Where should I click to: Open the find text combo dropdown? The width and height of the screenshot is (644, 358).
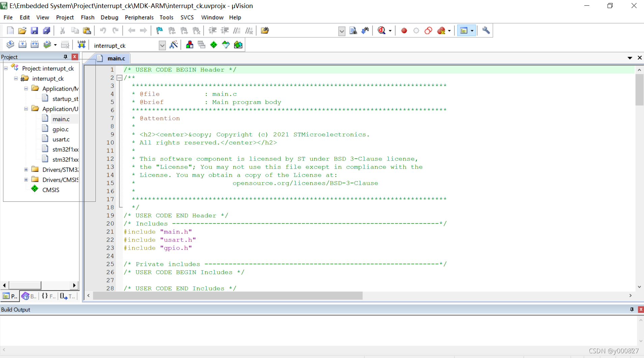(x=342, y=31)
